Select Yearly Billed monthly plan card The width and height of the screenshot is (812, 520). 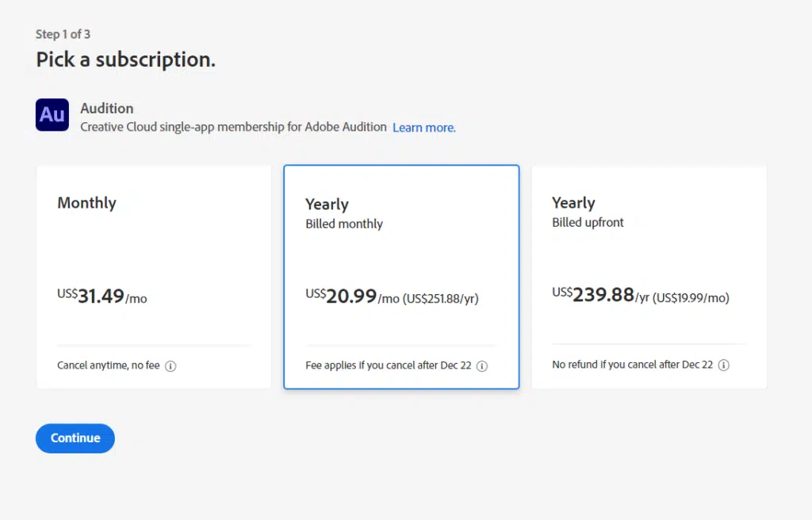click(x=401, y=277)
